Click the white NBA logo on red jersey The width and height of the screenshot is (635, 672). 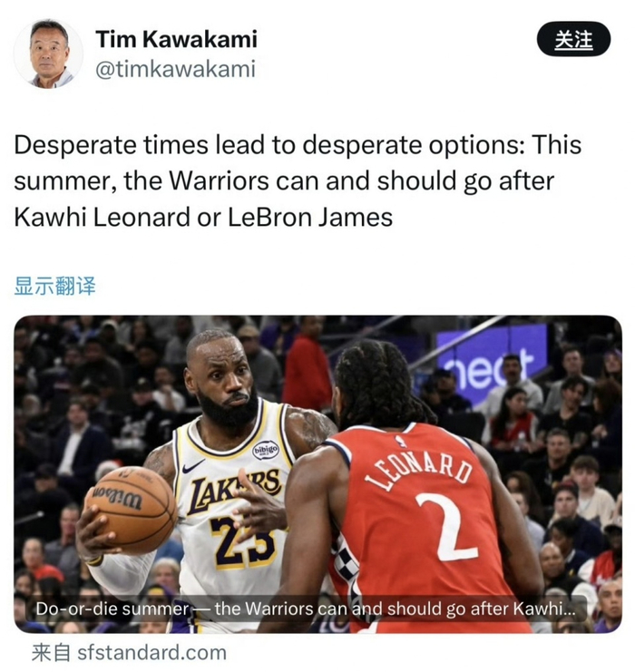point(400,441)
